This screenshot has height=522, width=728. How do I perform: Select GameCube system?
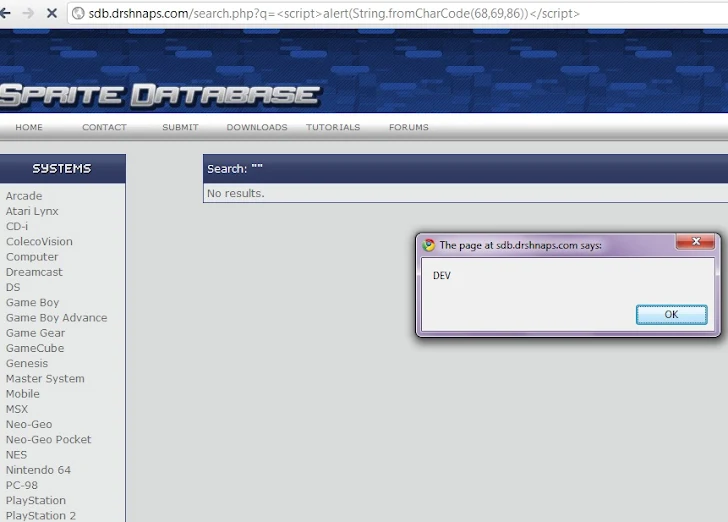(35, 348)
